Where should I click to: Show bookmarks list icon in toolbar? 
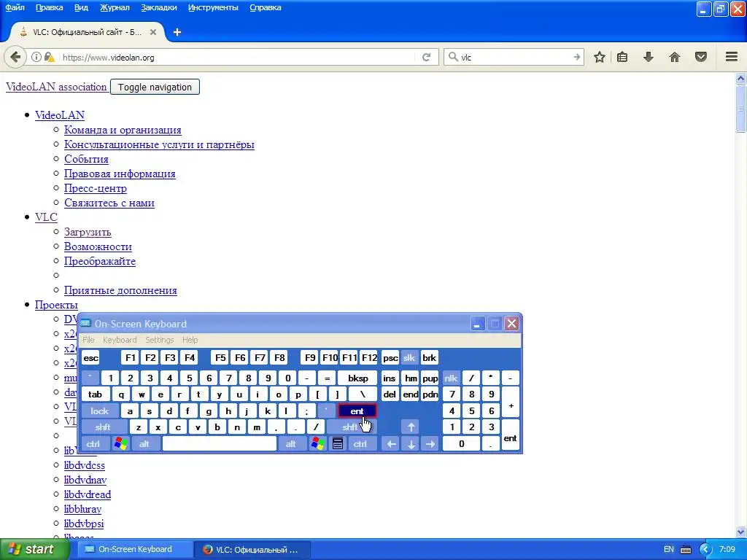point(622,57)
